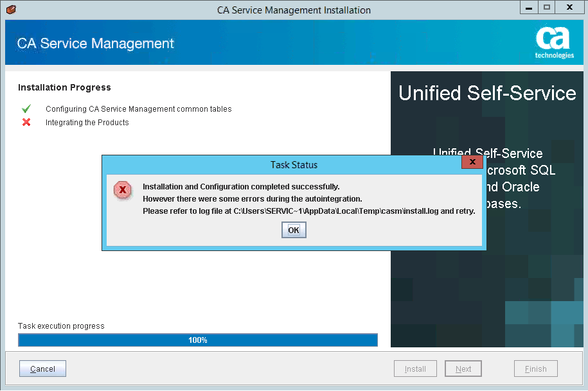588x391 pixels.
Task: Close the main installation window
Action: 570,8
